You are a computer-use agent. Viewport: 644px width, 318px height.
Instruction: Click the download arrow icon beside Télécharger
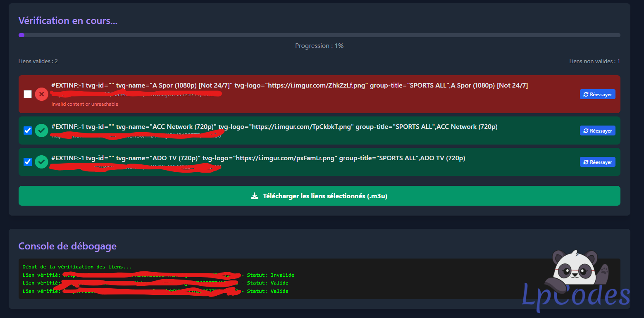point(255,196)
